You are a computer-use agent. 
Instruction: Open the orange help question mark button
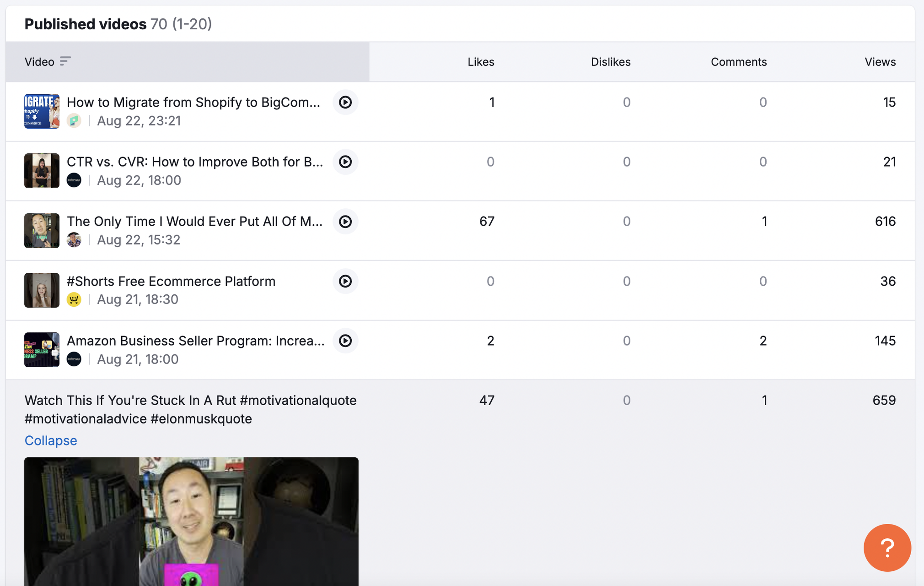[886, 548]
